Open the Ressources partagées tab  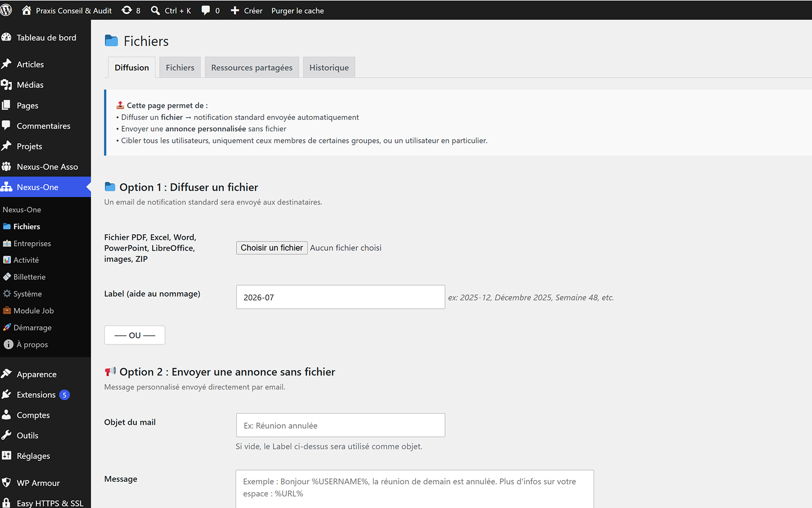[x=252, y=68]
